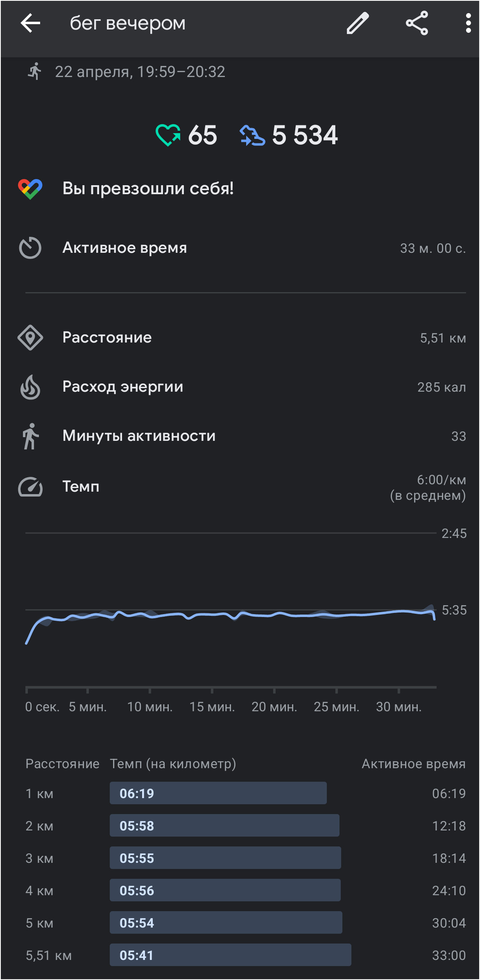The image size is (480, 980).
Task: Open the three-dot overflow menu
Action: pos(468,23)
